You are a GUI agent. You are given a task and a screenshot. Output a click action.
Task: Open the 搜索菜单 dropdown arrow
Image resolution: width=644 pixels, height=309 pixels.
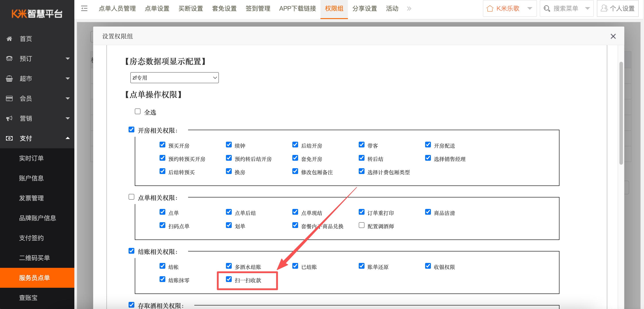(x=587, y=9)
